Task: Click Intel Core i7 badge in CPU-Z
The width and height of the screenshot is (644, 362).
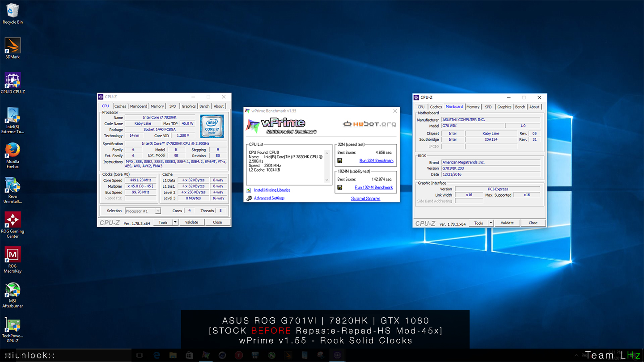Action: coord(212,126)
